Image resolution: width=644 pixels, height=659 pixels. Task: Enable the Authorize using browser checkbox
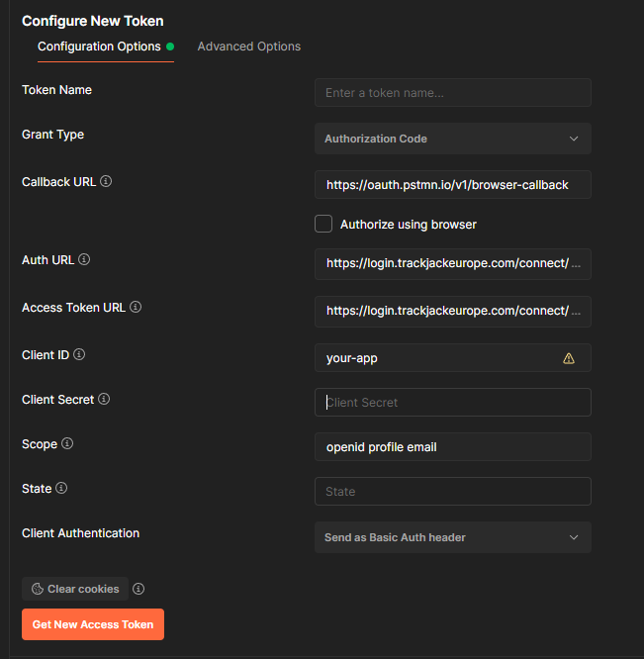point(323,224)
